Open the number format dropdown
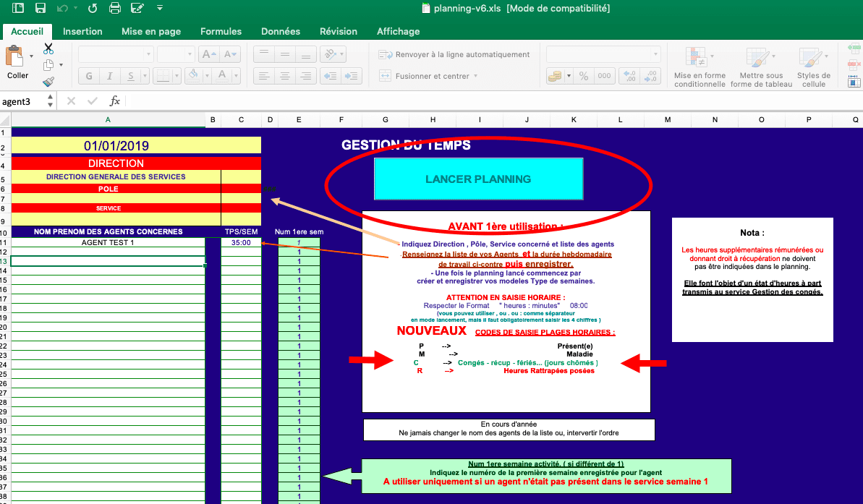The height and width of the screenshot is (504, 863). click(655, 54)
